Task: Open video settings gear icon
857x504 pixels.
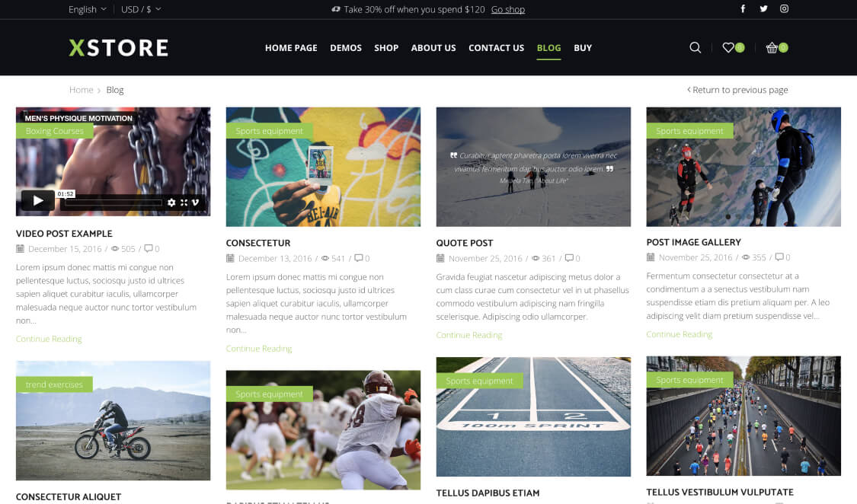Action: coord(171,203)
